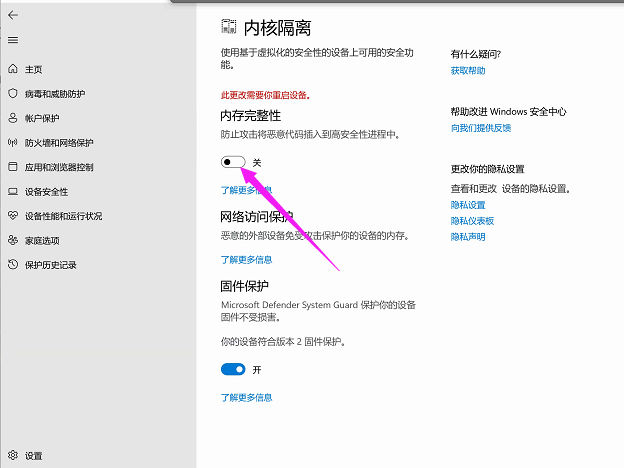Viewport: 624px width, 468px height.
Task: Open the 隐私设置 link
Action: (468, 205)
